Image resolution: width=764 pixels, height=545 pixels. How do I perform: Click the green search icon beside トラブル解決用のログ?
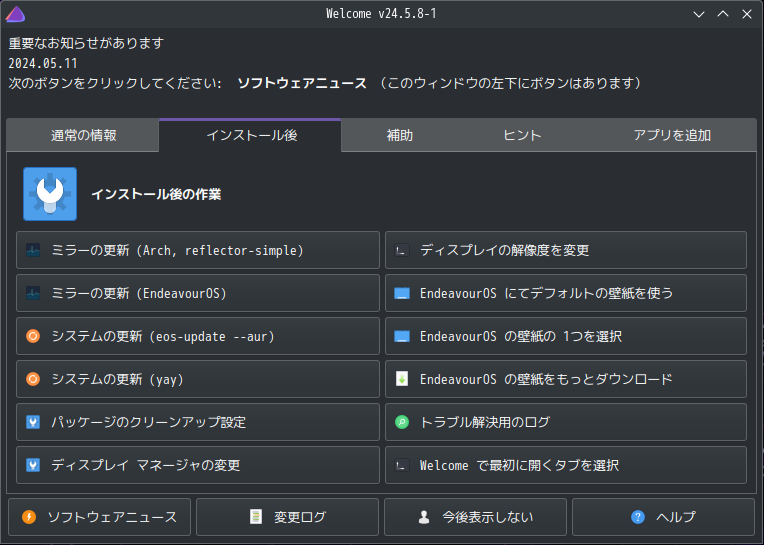point(401,422)
